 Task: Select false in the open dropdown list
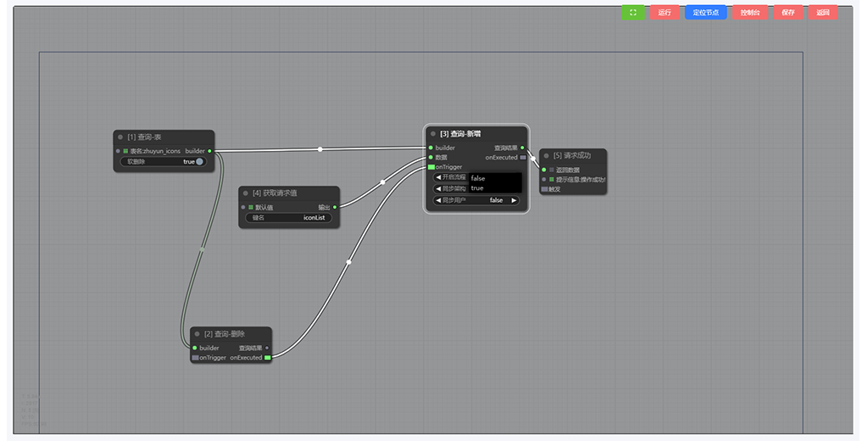tap(495, 178)
